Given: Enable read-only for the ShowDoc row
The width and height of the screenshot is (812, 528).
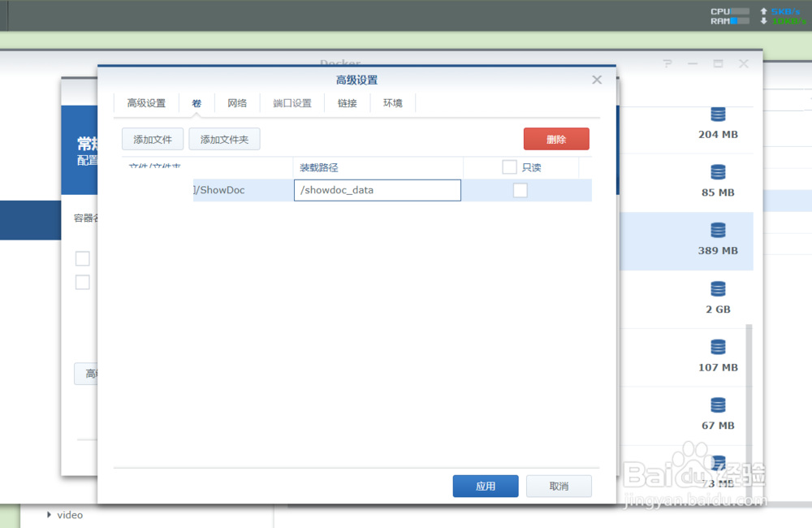Looking at the screenshot, I should coord(520,190).
